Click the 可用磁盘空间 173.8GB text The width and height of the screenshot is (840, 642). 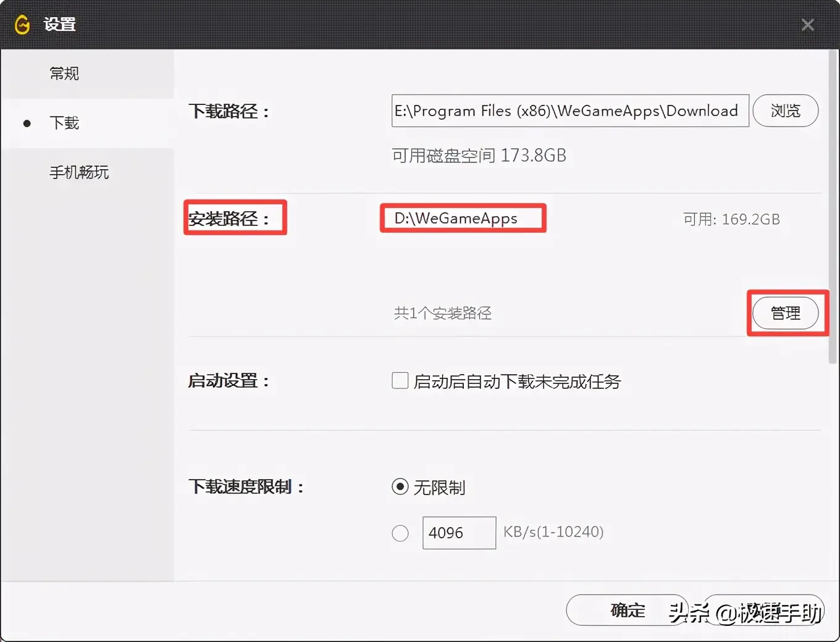[x=479, y=155]
